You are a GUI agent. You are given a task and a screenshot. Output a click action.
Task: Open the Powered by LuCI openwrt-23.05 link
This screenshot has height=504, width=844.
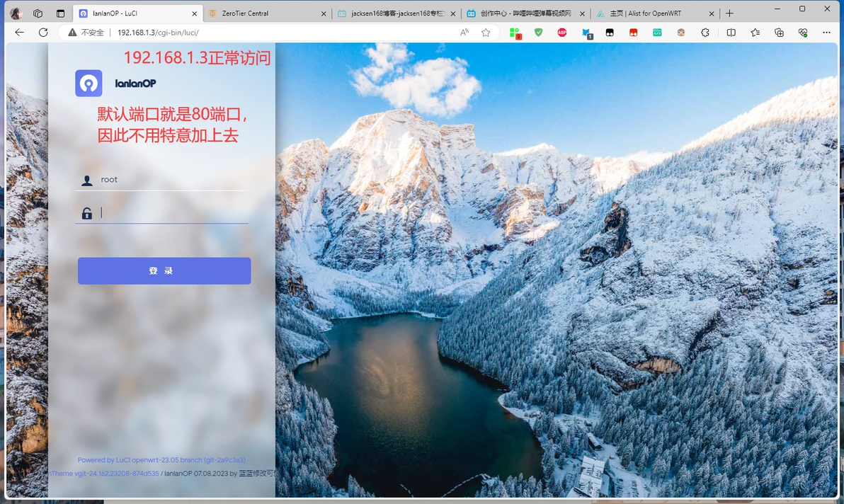(161, 460)
